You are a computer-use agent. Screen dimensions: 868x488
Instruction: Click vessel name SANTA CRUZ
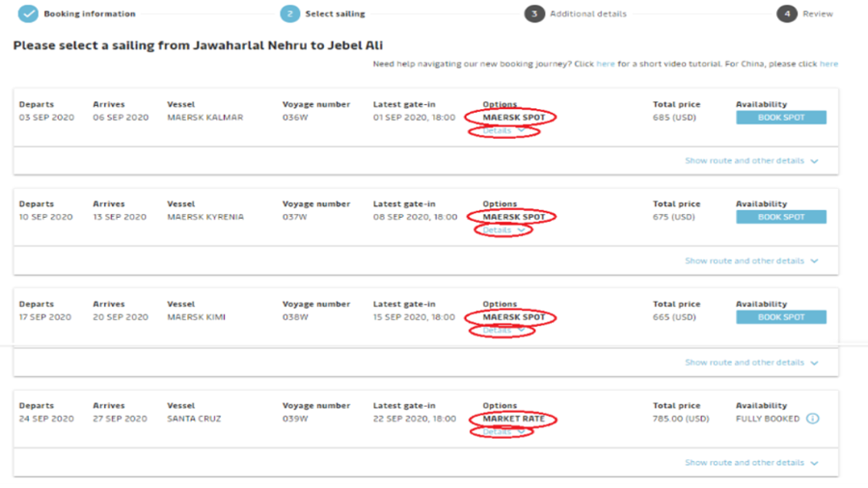(x=194, y=419)
